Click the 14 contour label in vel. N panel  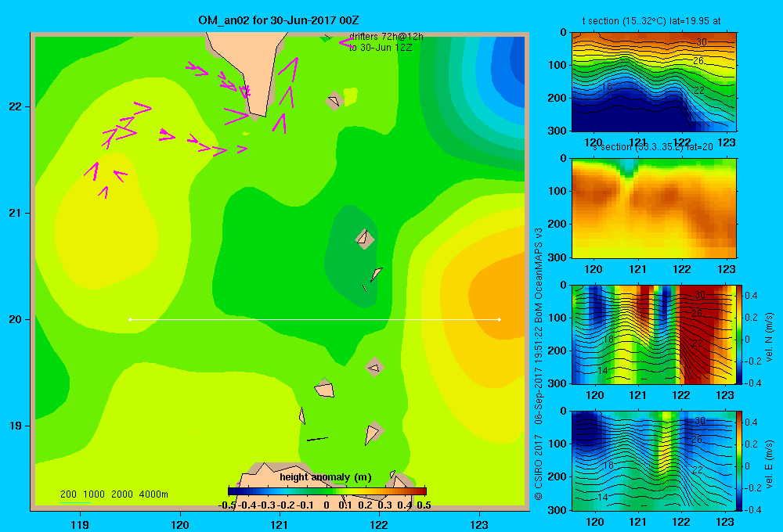click(x=603, y=371)
